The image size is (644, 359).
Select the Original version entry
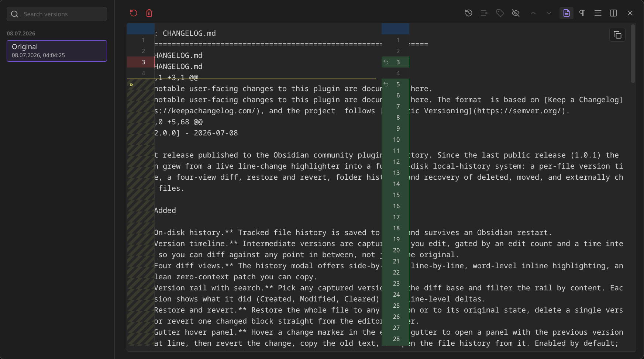pyautogui.click(x=57, y=51)
